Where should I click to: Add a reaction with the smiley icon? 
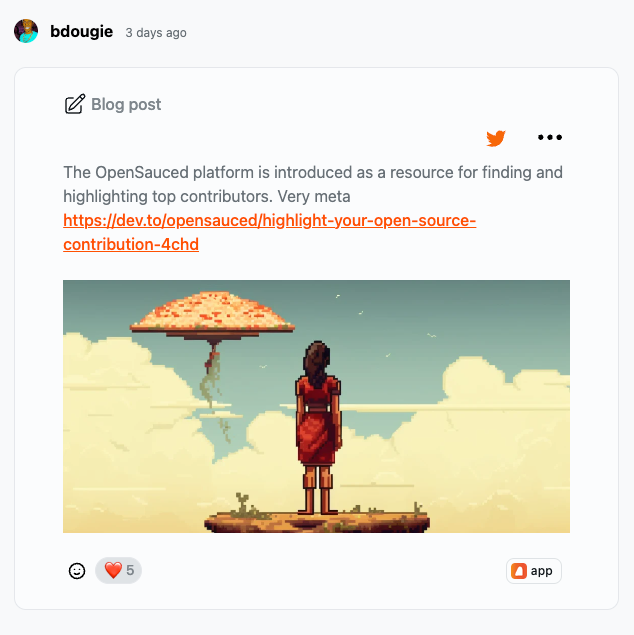pyautogui.click(x=77, y=571)
